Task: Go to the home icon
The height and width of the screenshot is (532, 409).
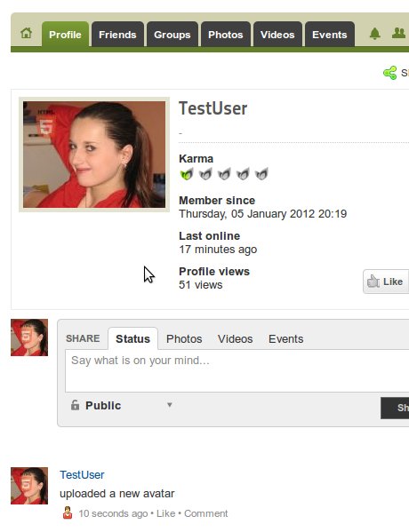Action: tap(26, 33)
